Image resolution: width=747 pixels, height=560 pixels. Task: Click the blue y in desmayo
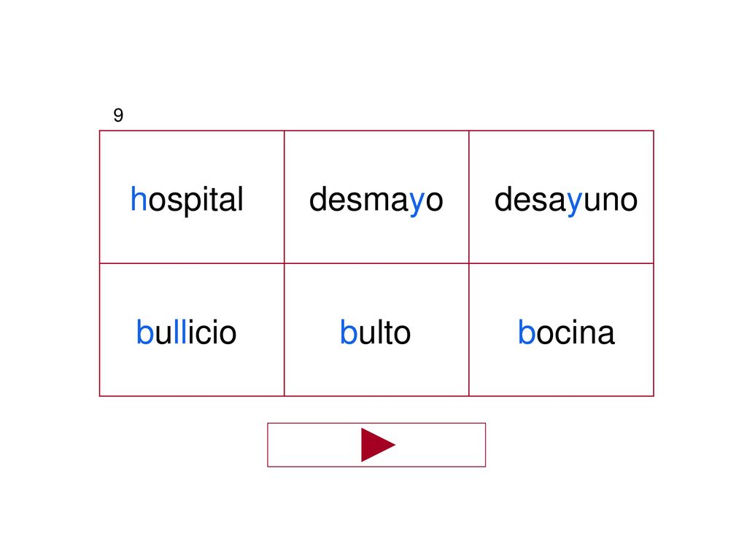point(417,203)
